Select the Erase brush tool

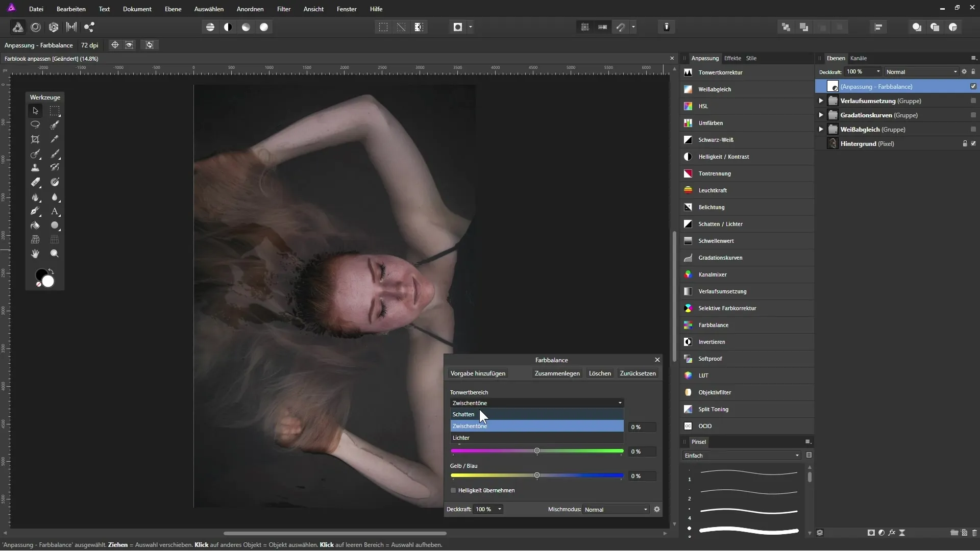35,182
